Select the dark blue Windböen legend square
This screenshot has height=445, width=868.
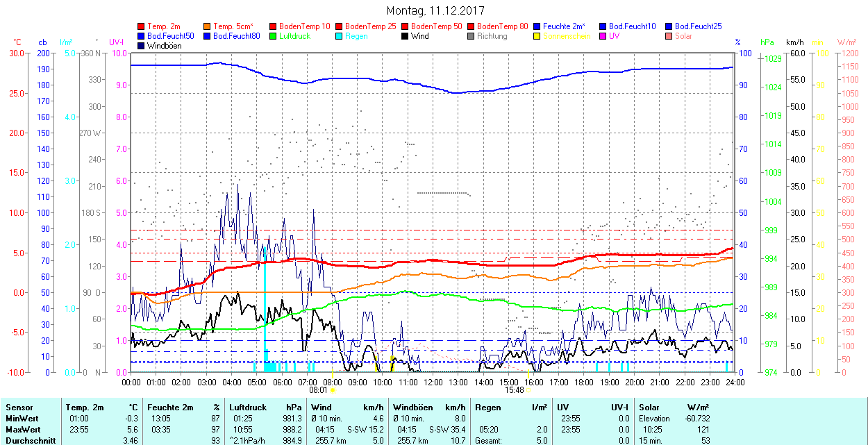[142, 46]
